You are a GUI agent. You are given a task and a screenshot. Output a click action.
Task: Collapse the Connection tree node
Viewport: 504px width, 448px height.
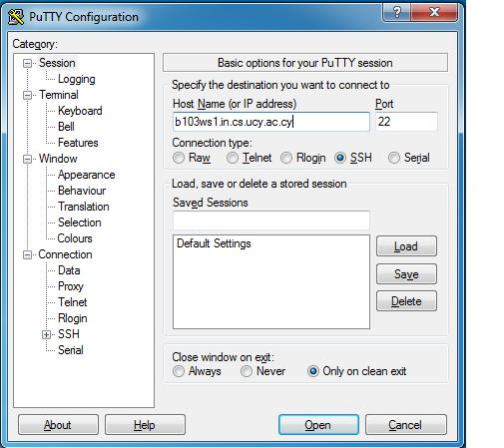tap(27, 254)
